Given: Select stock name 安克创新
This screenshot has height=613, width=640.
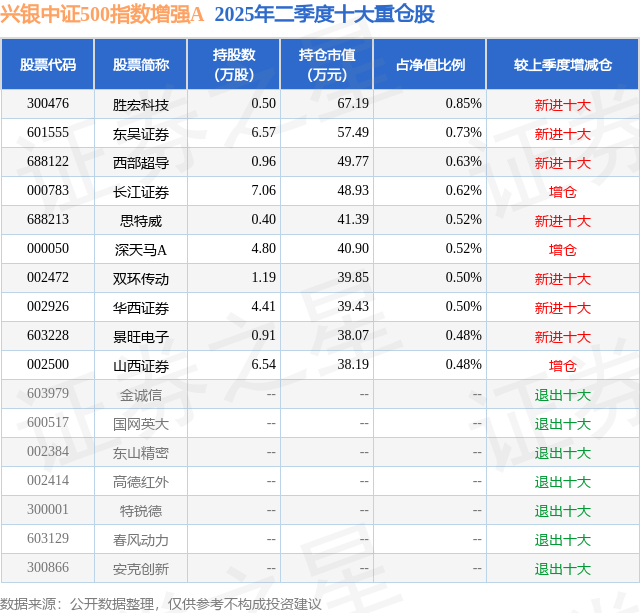Looking at the screenshot, I should click(x=141, y=569).
